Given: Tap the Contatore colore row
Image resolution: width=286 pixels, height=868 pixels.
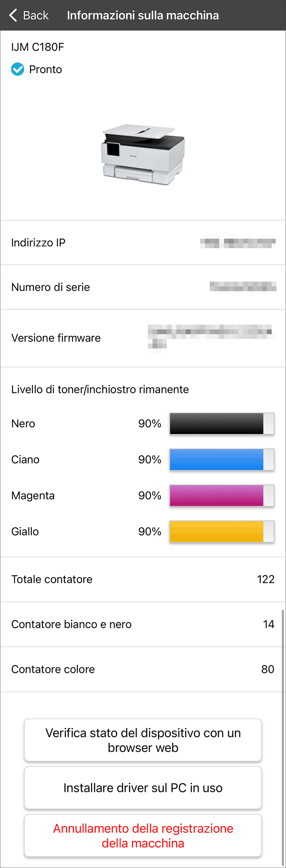Looking at the screenshot, I should pos(143,669).
